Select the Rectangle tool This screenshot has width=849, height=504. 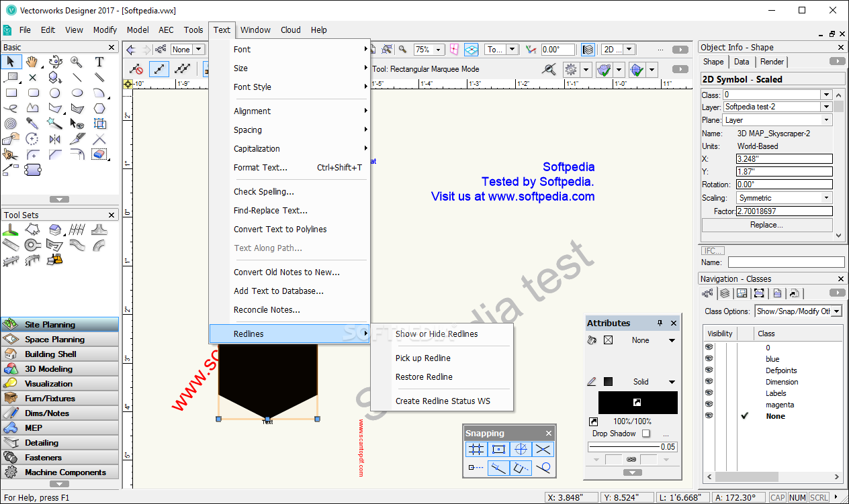[10, 93]
